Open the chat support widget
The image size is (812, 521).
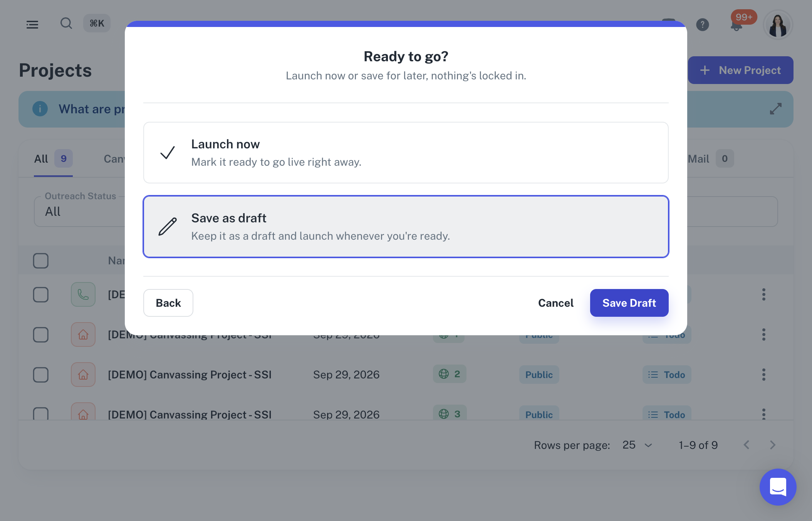778,487
